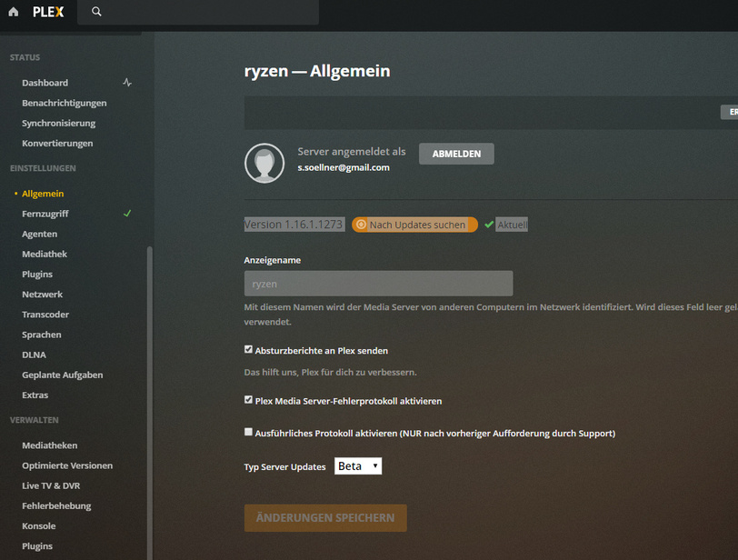Select Allgemein settings

point(43,194)
